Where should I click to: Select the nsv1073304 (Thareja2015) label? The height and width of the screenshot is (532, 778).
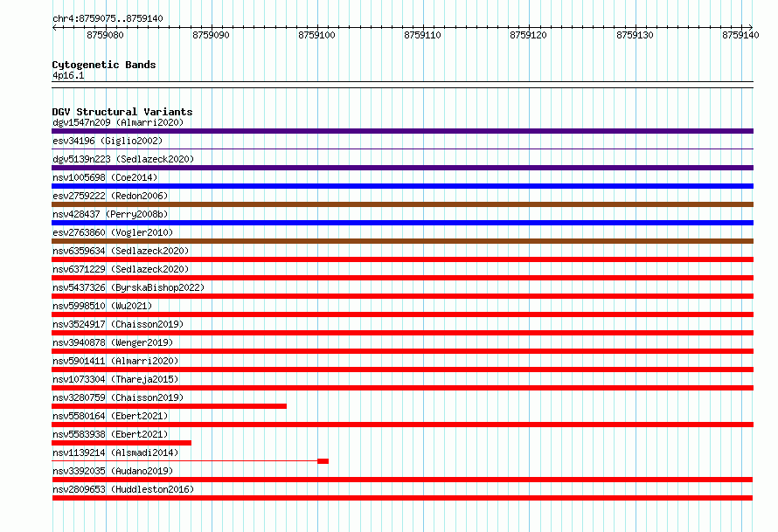(x=115, y=379)
